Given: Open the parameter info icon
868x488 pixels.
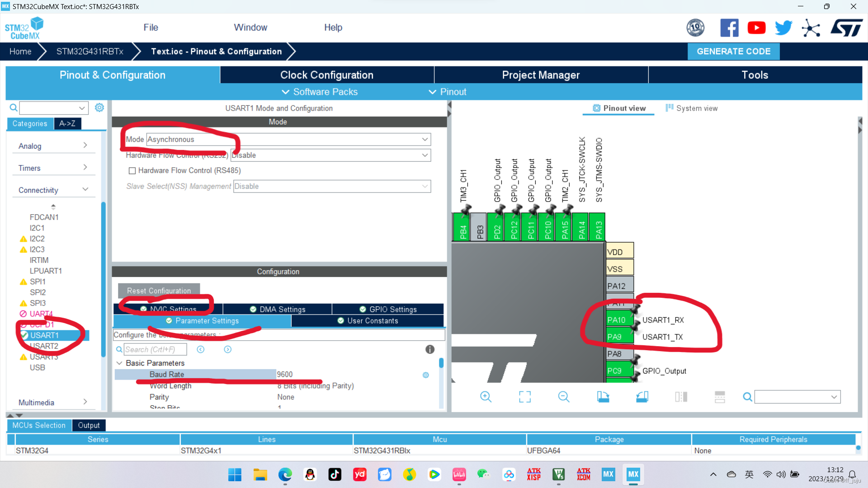Looking at the screenshot, I should click(430, 349).
